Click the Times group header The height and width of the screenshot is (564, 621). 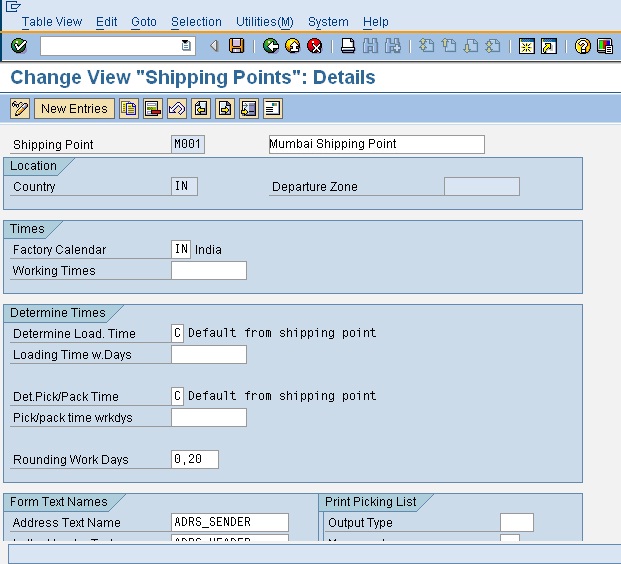(x=27, y=229)
